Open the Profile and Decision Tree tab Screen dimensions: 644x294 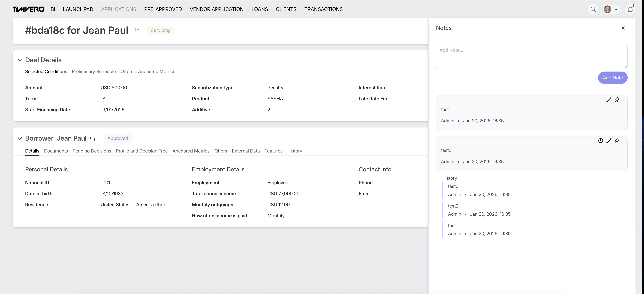(x=142, y=151)
